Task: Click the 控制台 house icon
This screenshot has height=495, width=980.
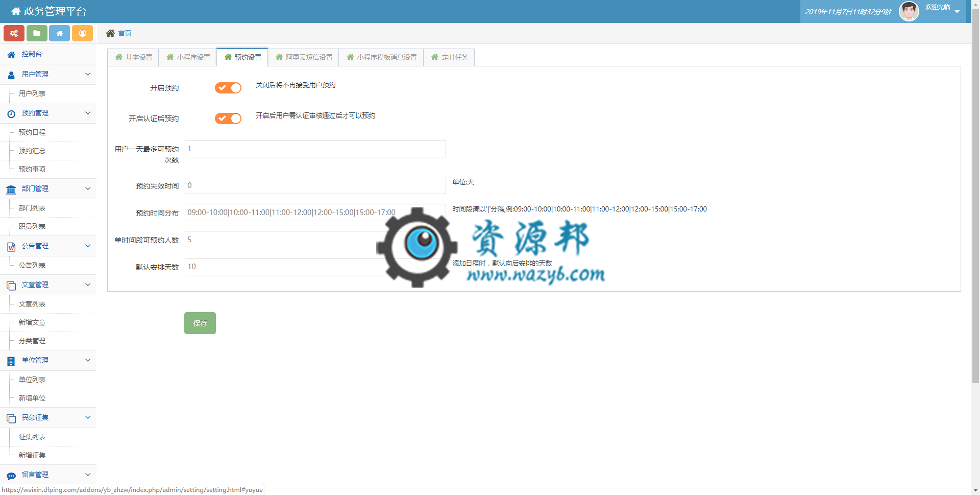Action: tap(11, 54)
